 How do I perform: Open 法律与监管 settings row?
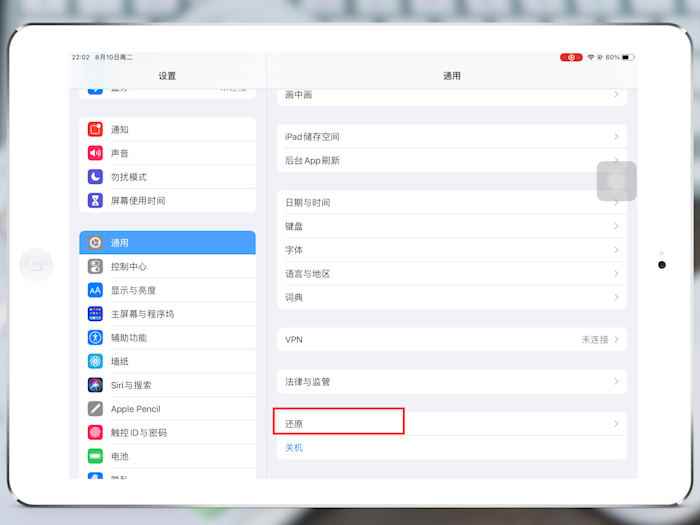point(452,381)
